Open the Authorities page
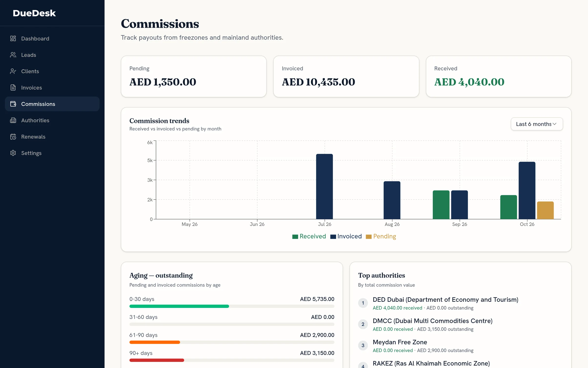 coord(52,120)
